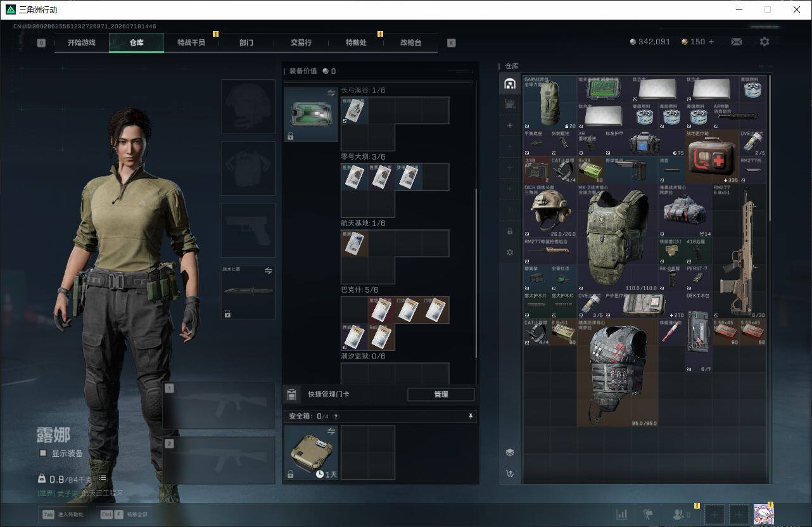Select the keycard under 长弓溪谷: 1/6
Viewport: 812px width, 527px height.
tap(355, 110)
